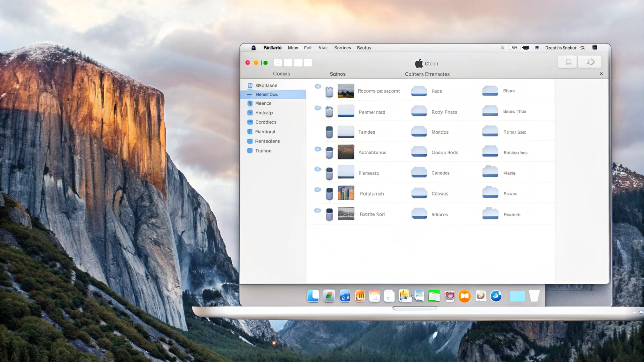
Task: Open the Facs folder
Action: click(419, 91)
